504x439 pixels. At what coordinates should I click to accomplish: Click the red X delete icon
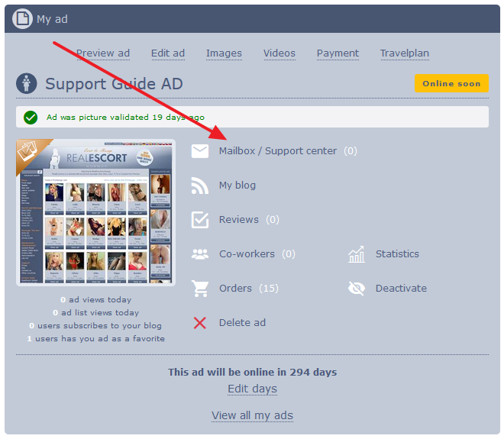coord(200,323)
